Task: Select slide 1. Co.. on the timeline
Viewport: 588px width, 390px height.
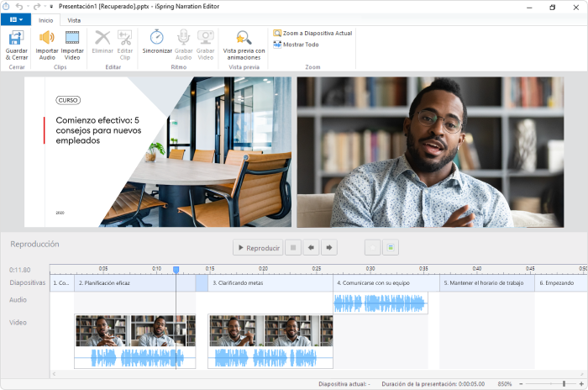Action: [x=62, y=283]
